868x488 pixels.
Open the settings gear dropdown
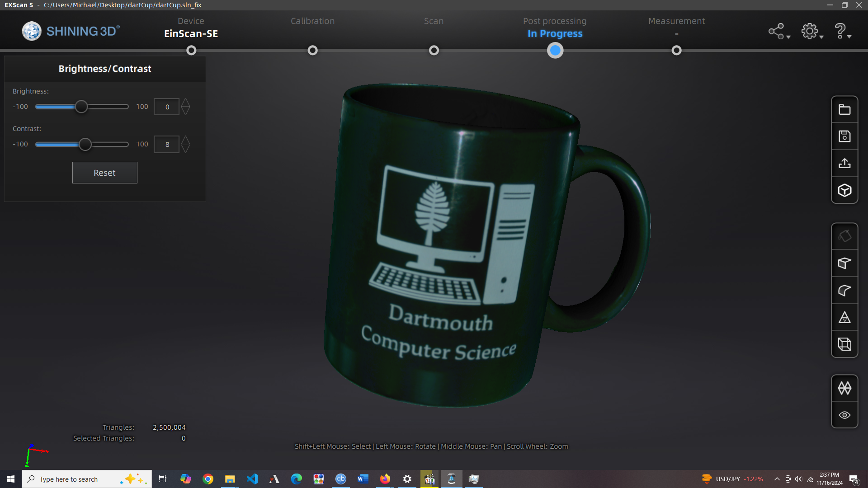(x=812, y=31)
